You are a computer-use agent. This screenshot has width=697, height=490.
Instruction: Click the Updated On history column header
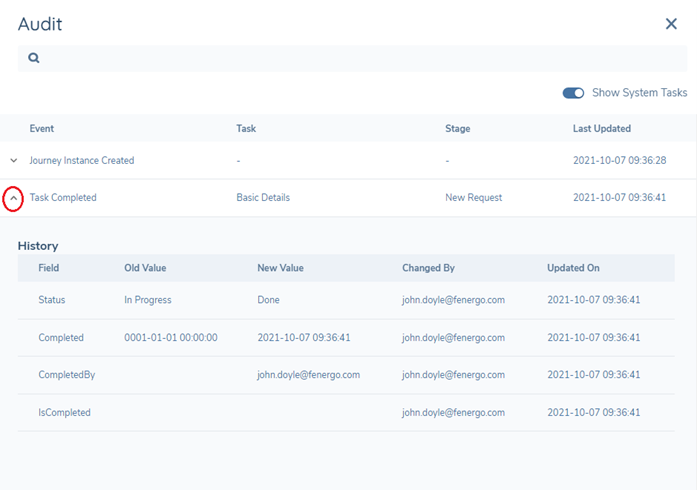[573, 268]
